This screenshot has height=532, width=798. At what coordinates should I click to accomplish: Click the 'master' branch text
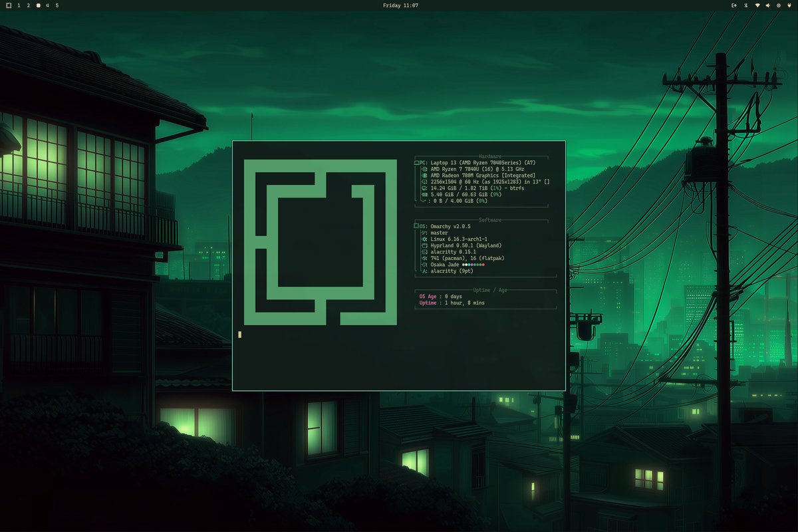point(440,233)
